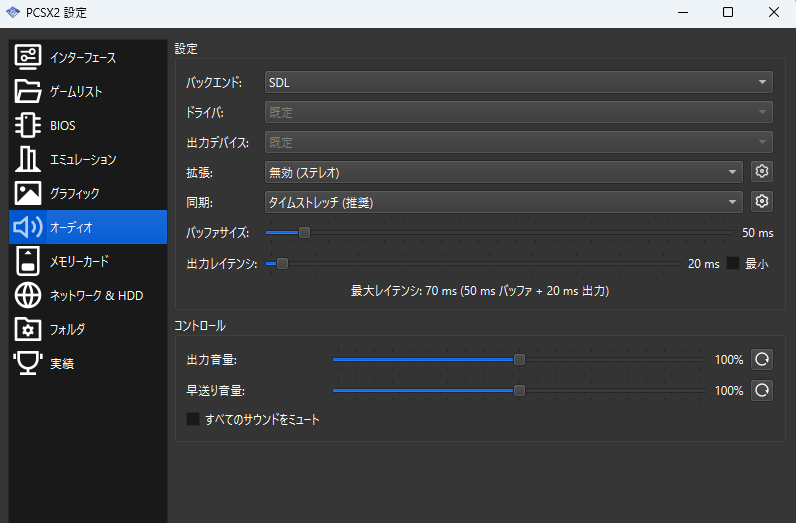Open the ネットワーク & HDD globe icon
Viewport: 796px width, 523px height.
pos(28,295)
